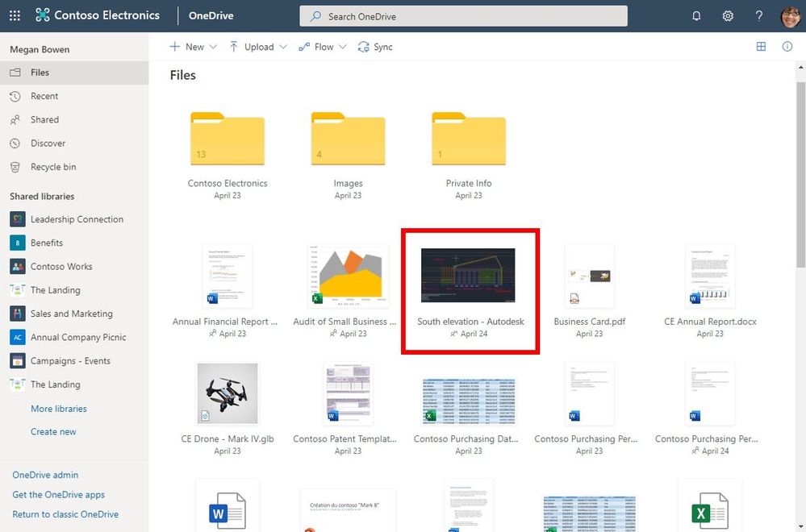Click the Annual Company Picnic library icon

pyautogui.click(x=18, y=338)
